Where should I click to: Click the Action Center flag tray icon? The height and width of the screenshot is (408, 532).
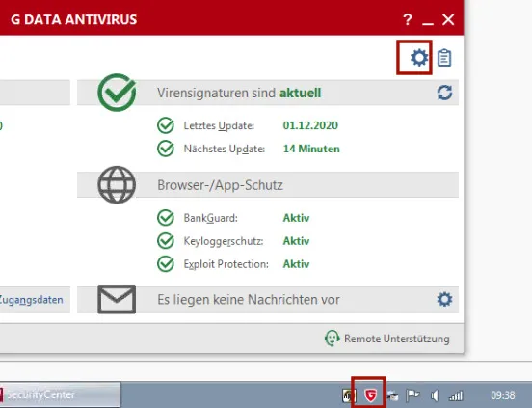[x=412, y=395]
